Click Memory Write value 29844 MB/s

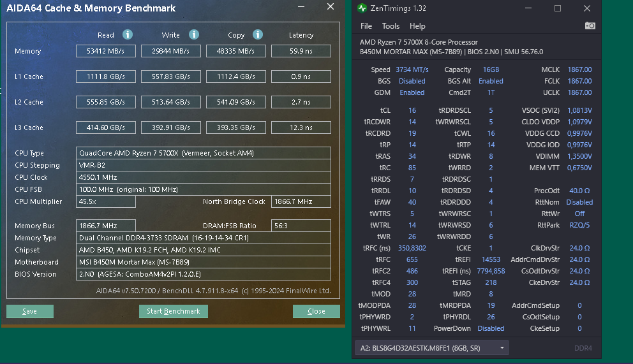coord(171,51)
